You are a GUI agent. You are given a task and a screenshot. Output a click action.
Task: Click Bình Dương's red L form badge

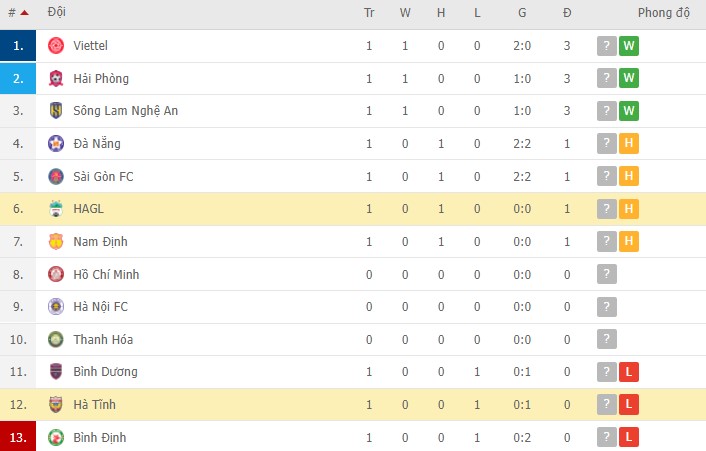pos(629,372)
